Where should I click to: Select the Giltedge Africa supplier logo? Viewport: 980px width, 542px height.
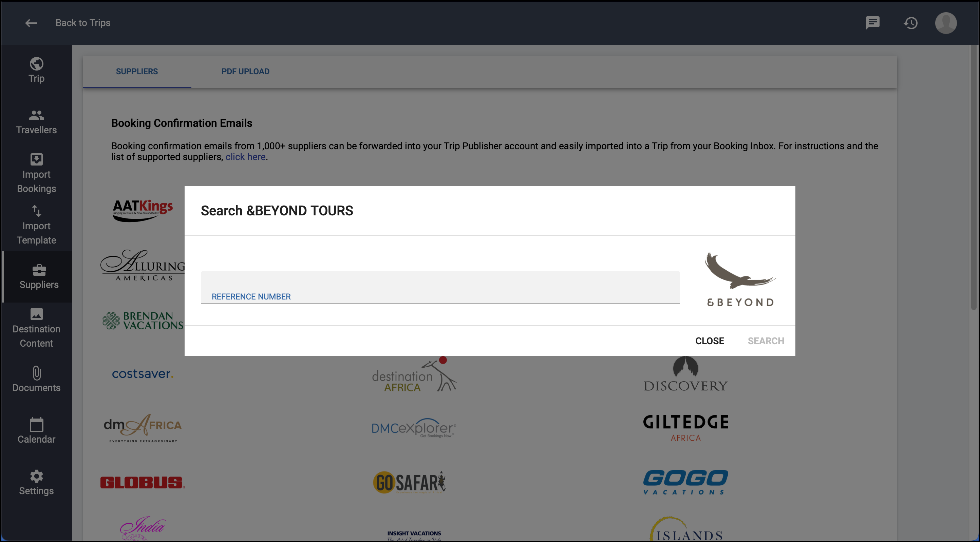coord(685,428)
